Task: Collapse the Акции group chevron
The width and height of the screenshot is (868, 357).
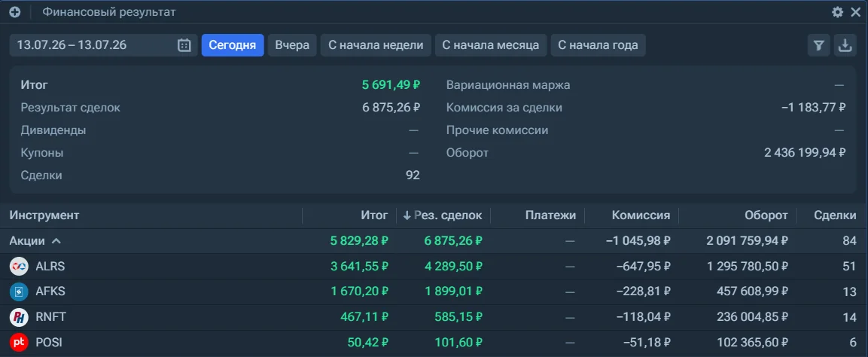Action: pyautogui.click(x=56, y=241)
